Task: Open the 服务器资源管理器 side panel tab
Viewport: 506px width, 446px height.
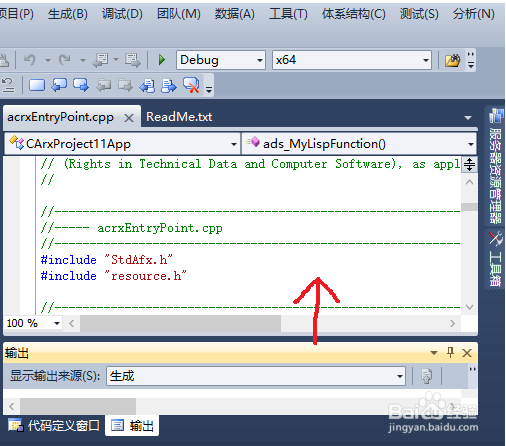Action: (x=496, y=166)
